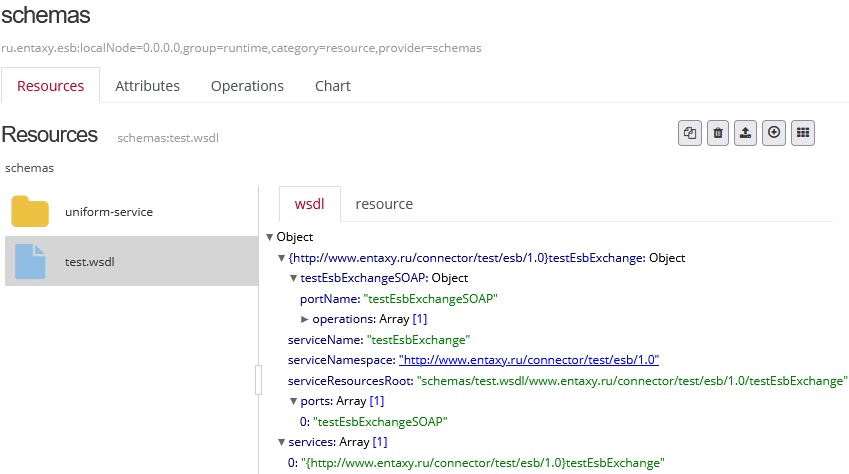Viewport: 849px width, 474px height.
Task: Open the Operations tab
Action: coord(247,86)
